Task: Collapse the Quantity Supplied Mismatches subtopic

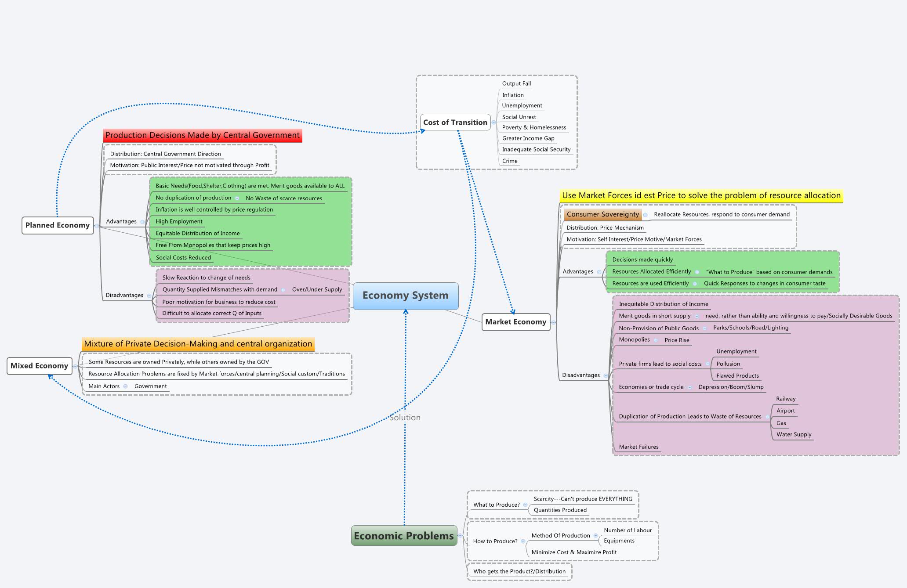Action: (x=284, y=290)
